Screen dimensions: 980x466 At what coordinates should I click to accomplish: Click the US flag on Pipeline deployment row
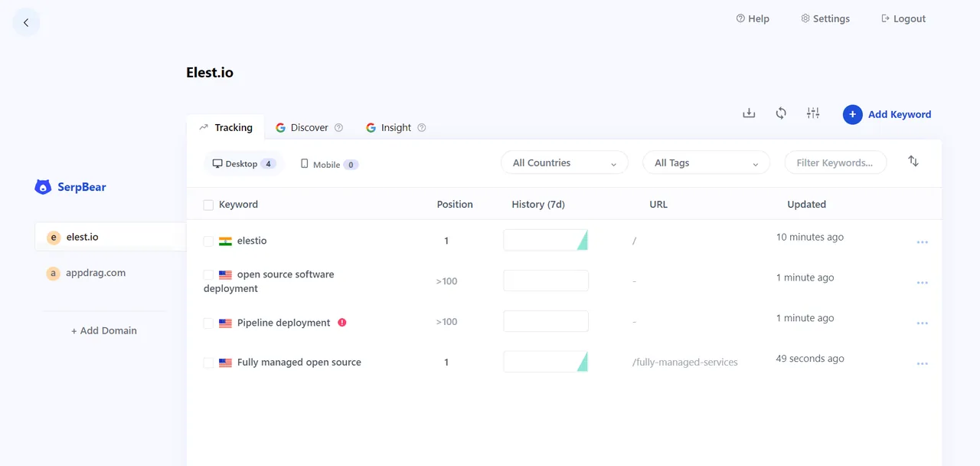225,323
